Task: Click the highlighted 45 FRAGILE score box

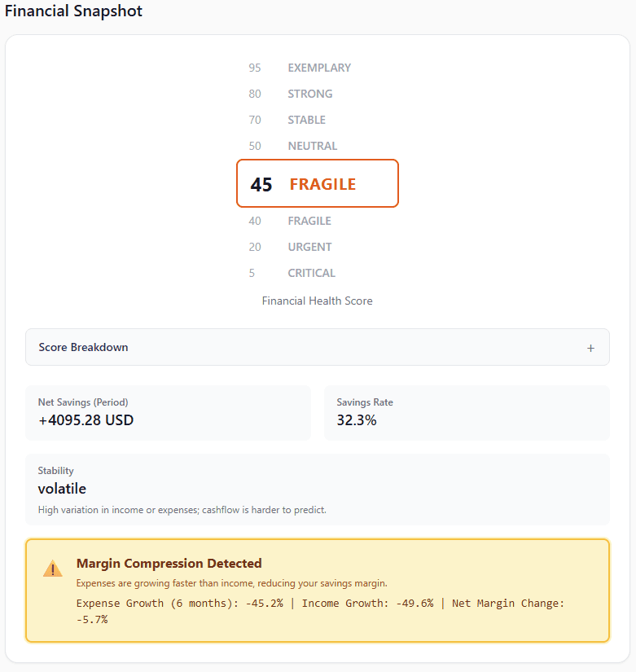Action: point(317,183)
